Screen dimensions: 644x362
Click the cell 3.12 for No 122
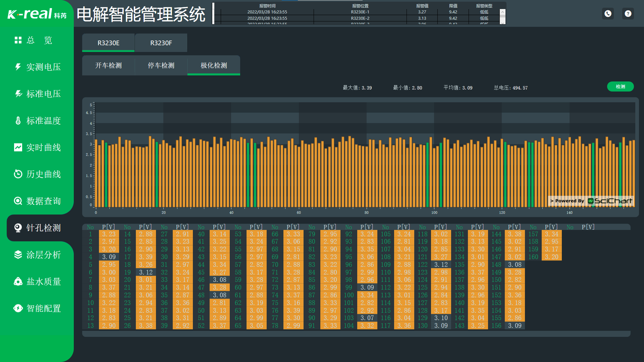pyautogui.click(x=441, y=265)
